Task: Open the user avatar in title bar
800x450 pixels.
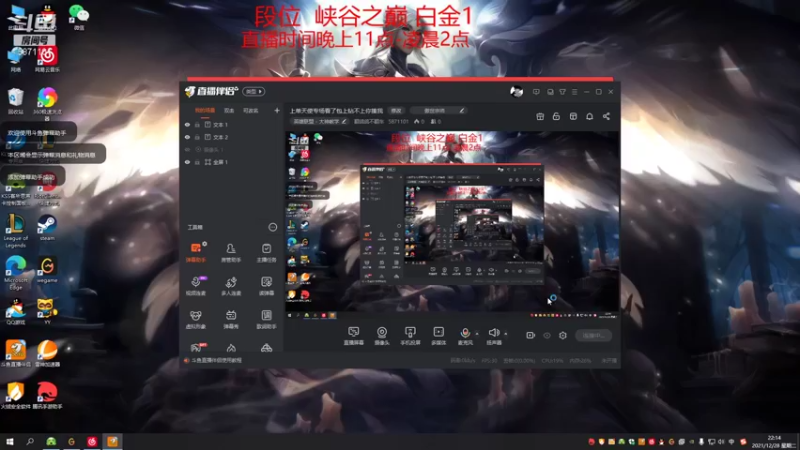Action: [516, 92]
